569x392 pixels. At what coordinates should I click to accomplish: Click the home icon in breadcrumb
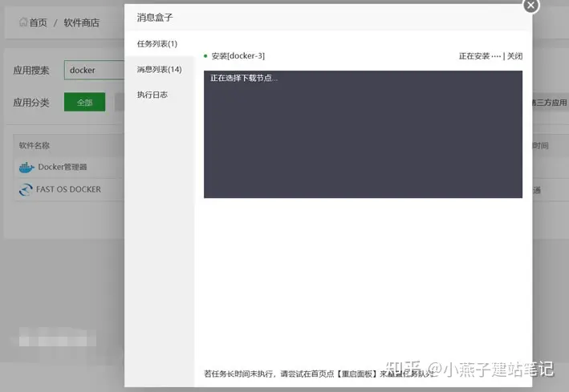[23, 22]
